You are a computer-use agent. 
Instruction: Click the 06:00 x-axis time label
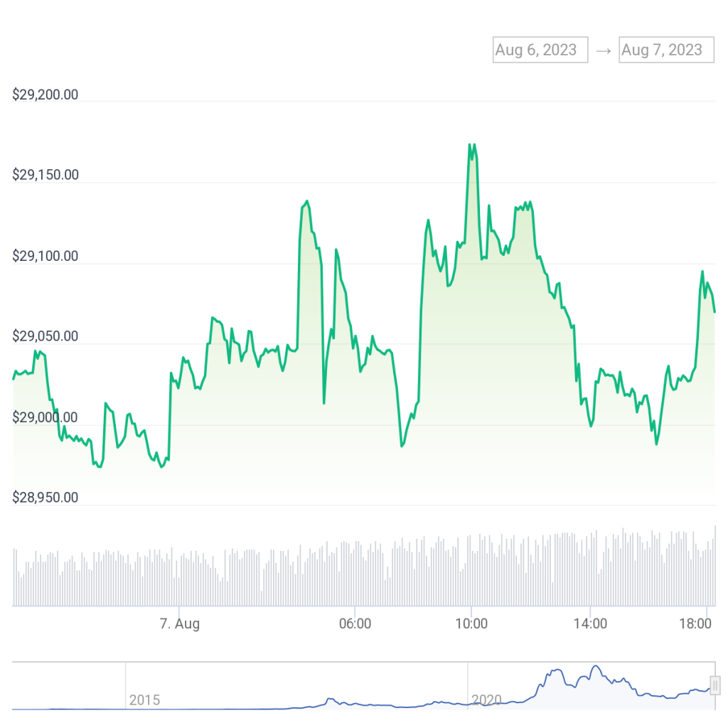(x=355, y=624)
